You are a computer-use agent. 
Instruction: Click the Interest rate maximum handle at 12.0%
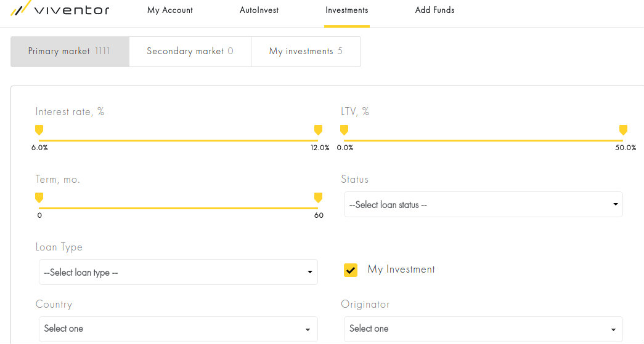319,130
